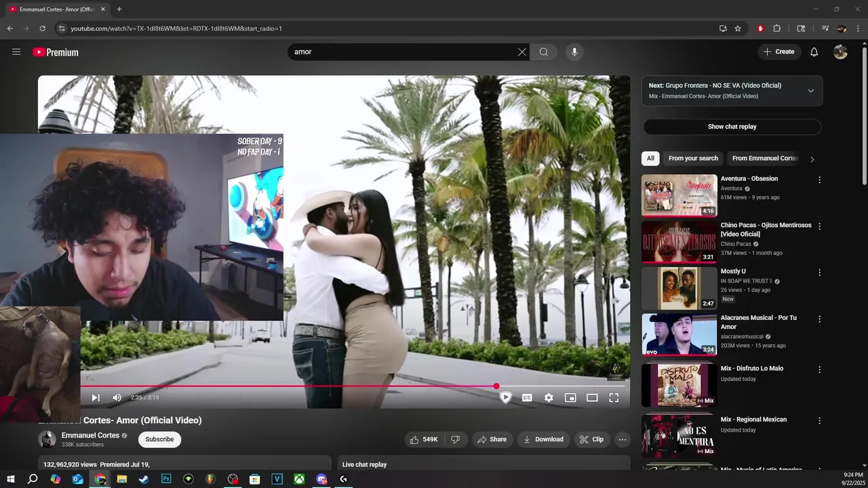868x488 pixels.
Task: Open the YouTube account avatar menu
Action: [840, 52]
